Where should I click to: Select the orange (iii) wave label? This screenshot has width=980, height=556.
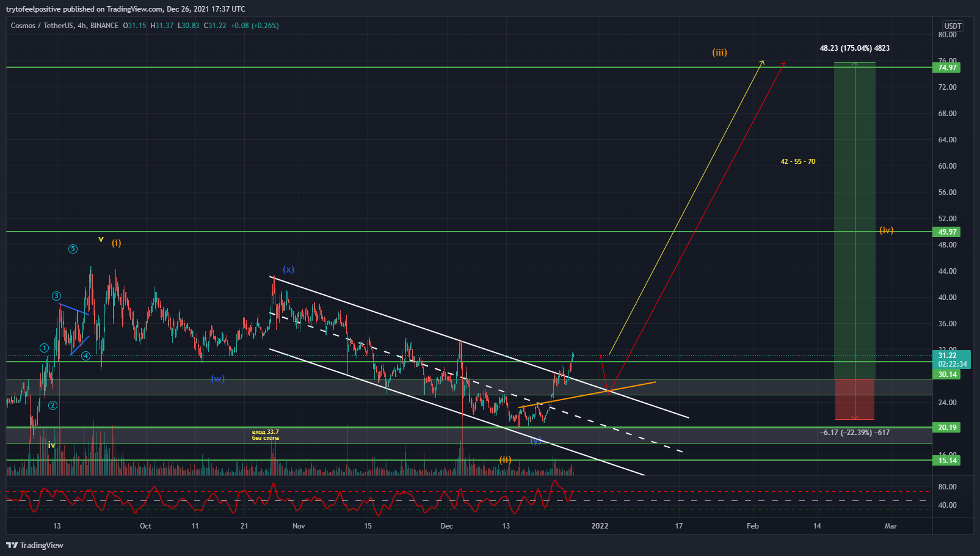click(x=719, y=53)
